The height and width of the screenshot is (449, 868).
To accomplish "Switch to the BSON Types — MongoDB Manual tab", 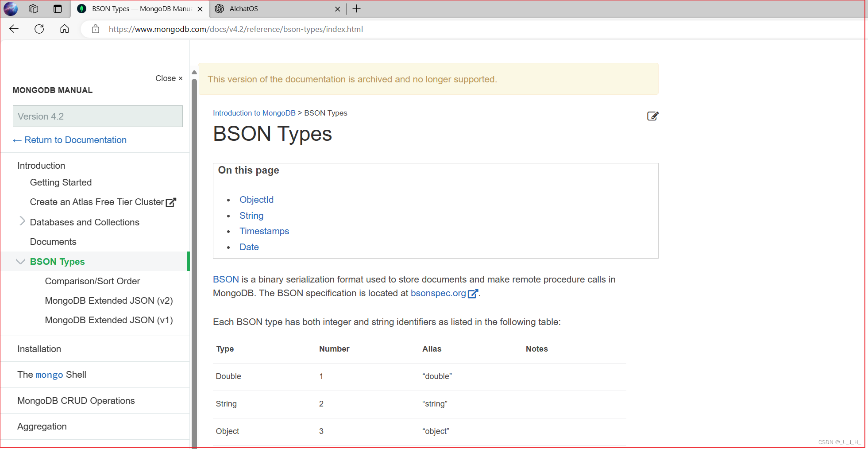I will (140, 9).
